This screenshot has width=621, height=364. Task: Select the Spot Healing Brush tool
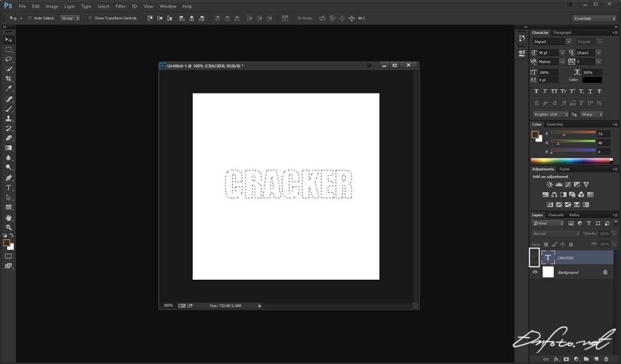click(x=9, y=99)
